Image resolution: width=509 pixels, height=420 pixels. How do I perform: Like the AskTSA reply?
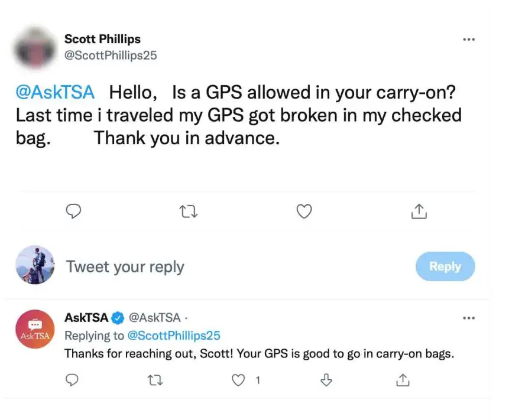pyautogui.click(x=238, y=380)
